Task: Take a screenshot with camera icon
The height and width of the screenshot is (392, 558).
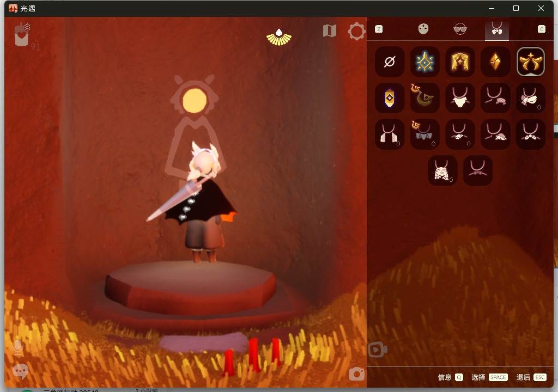Action: click(x=356, y=373)
